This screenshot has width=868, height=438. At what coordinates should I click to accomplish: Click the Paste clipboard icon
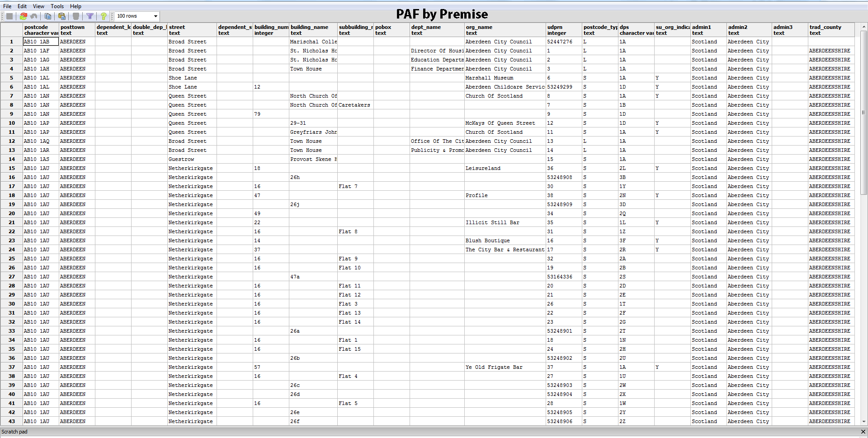62,16
